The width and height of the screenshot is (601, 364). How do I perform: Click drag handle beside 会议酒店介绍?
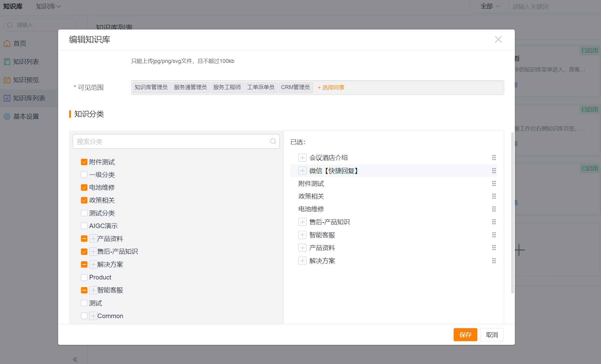pyautogui.click(x=494, y=158)
